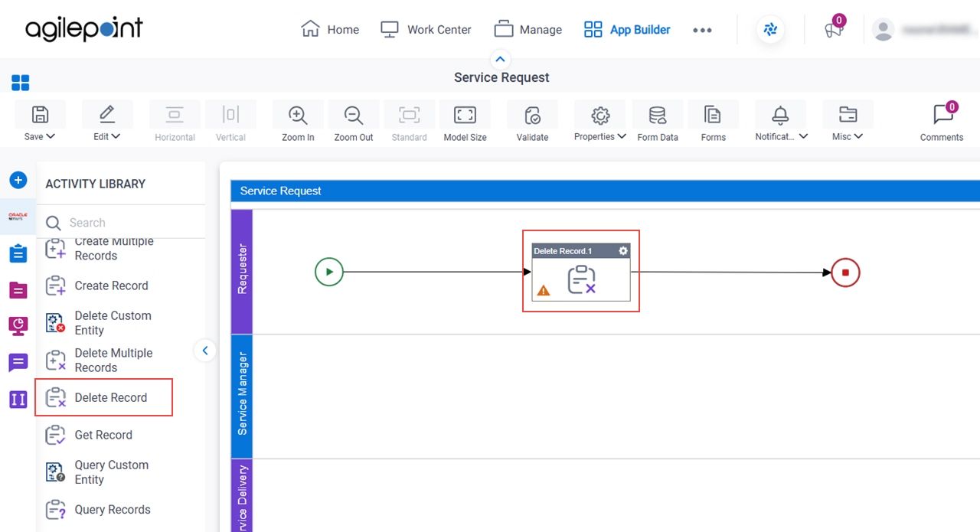The height and width of the screenshot is (532, 980).
Task: Click warning triangle on Delete Record.1
Action: point(544,291)
